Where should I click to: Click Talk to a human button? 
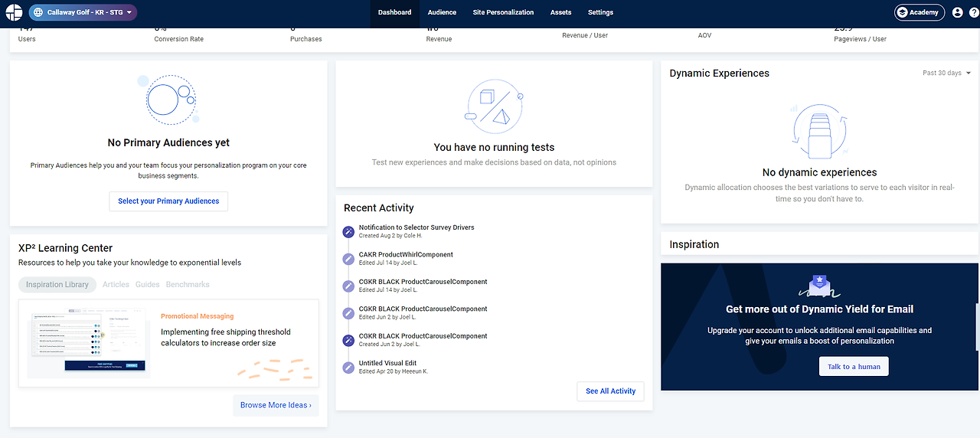point(854,367)
